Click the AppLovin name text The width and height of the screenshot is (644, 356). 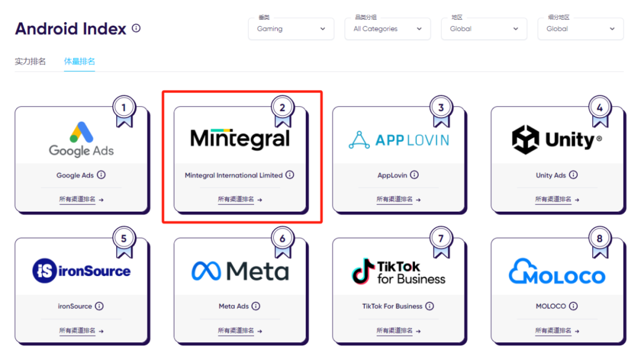tap(392, 175)
